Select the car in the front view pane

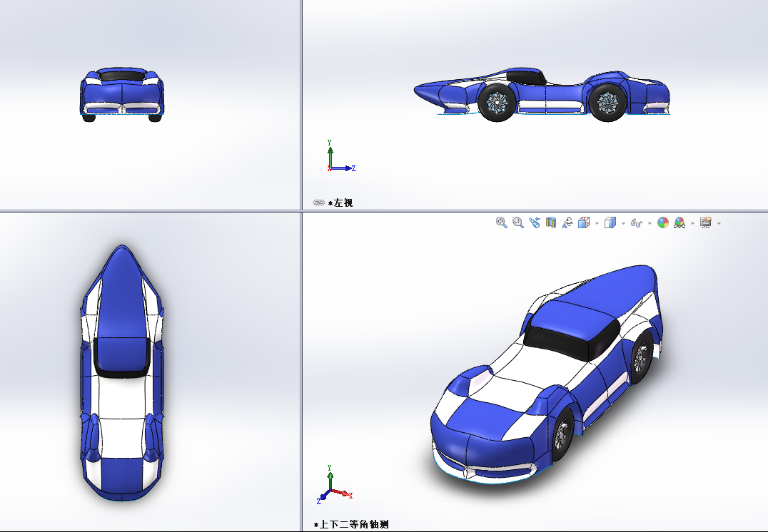(x=122, y=94)
